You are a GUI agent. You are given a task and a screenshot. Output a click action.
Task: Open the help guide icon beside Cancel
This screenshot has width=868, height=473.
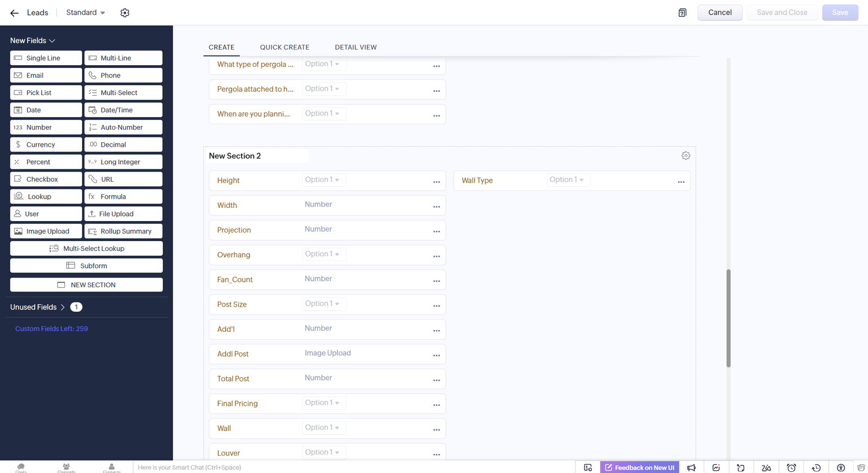[682, 12]
